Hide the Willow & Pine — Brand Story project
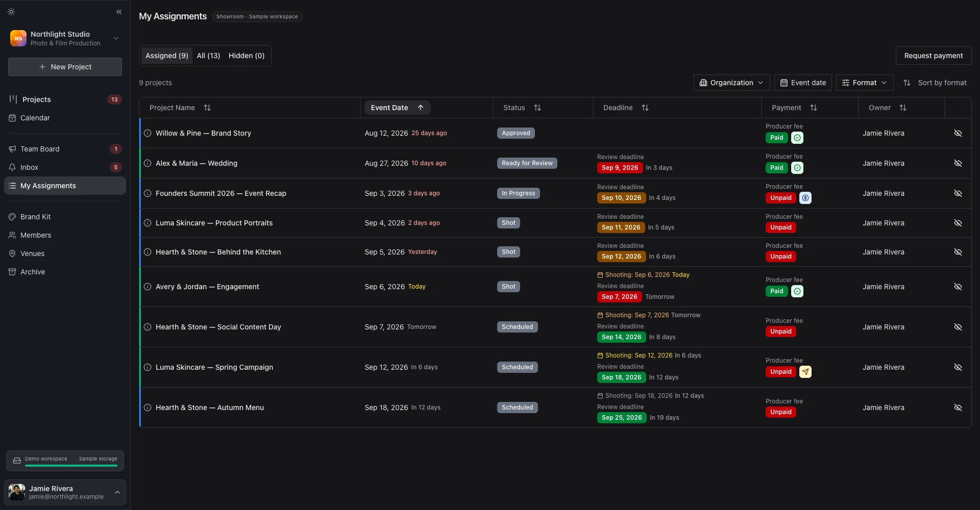Viewport: 980px width, 510px height. coord(958,133)
